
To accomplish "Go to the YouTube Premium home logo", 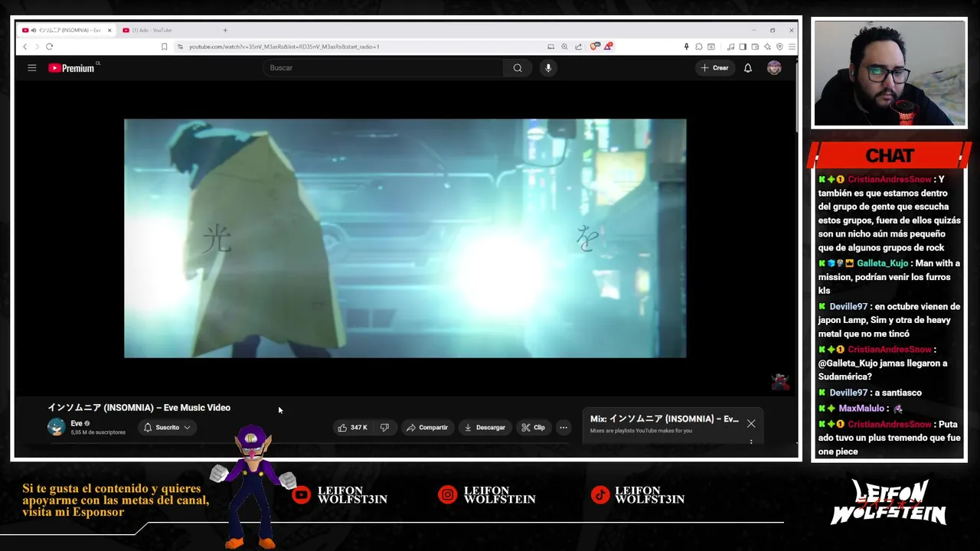I will coord(71,68).
